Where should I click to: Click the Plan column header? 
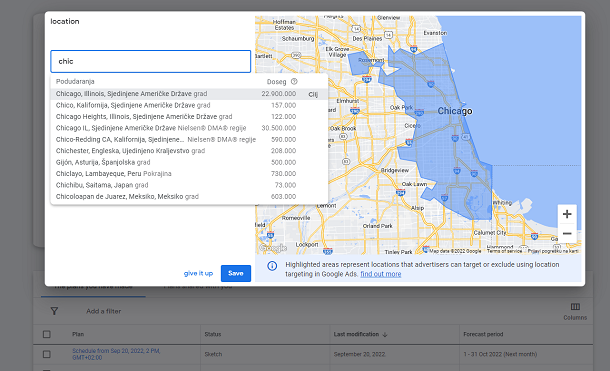pyautogui.click(x=78, y=334)
